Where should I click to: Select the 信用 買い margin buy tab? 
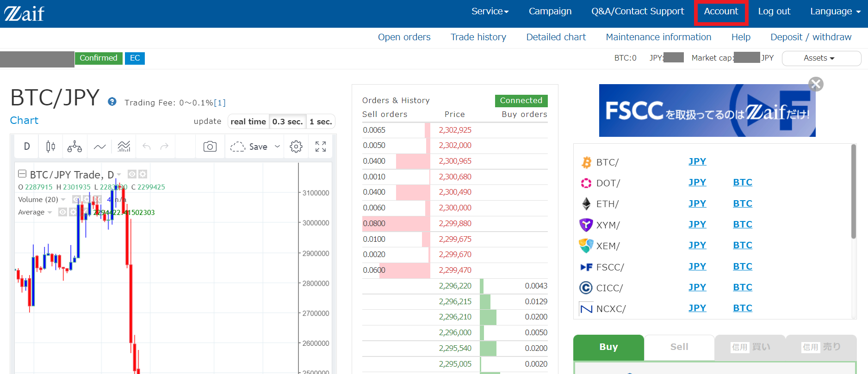tap(750, 347)
